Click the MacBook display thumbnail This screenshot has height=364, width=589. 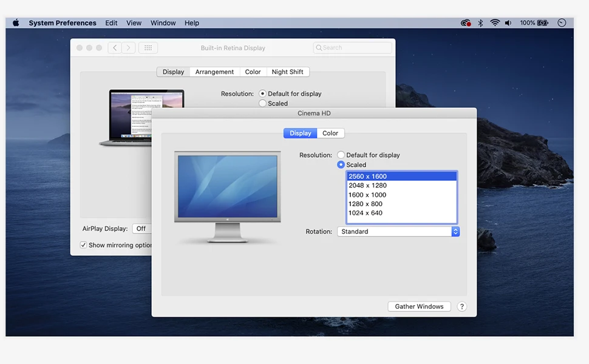[x=130, y=117]
